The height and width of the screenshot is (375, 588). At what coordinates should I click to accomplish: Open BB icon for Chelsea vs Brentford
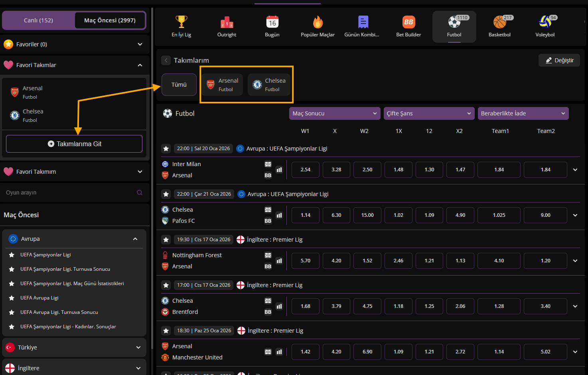pos(268,312)
